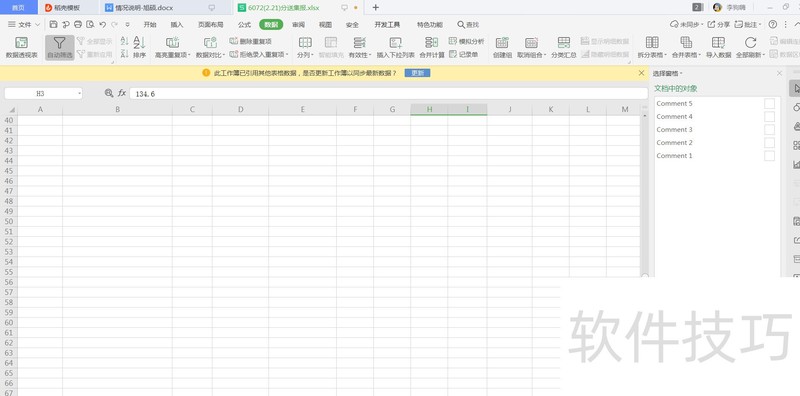Open What-If Analysis (模拟分析)

tap(466, 41)
